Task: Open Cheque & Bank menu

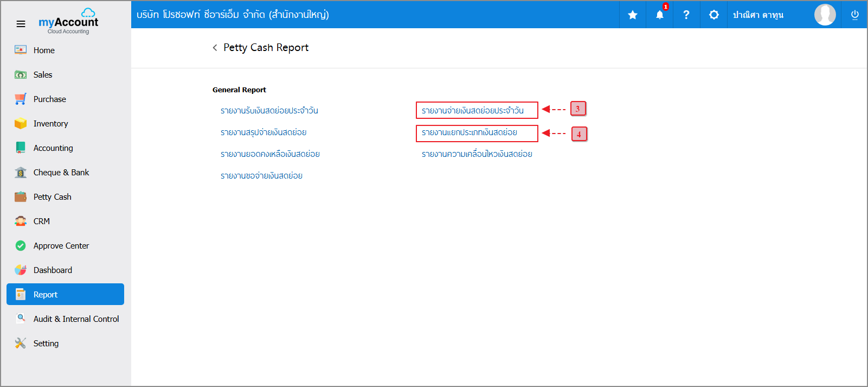Action: (x=61, y=173)
